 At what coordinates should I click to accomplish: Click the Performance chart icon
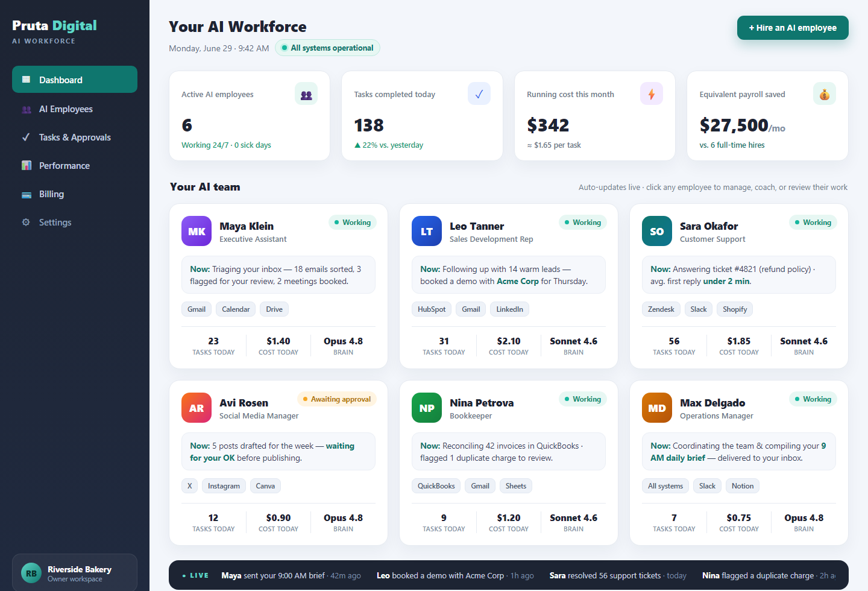[x=26, y=166]
